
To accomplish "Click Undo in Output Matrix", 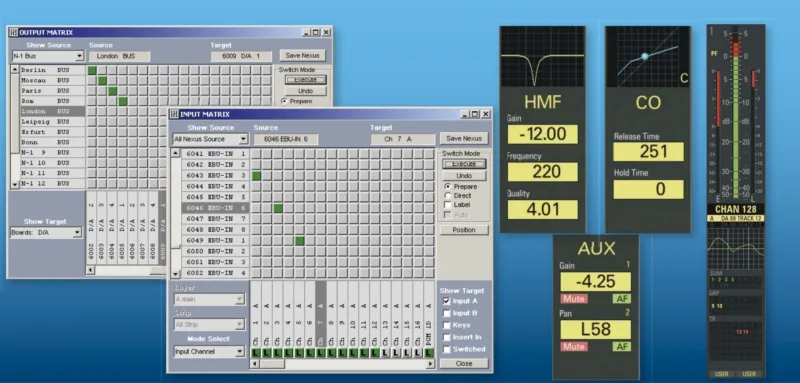I will tap(305, 91).
